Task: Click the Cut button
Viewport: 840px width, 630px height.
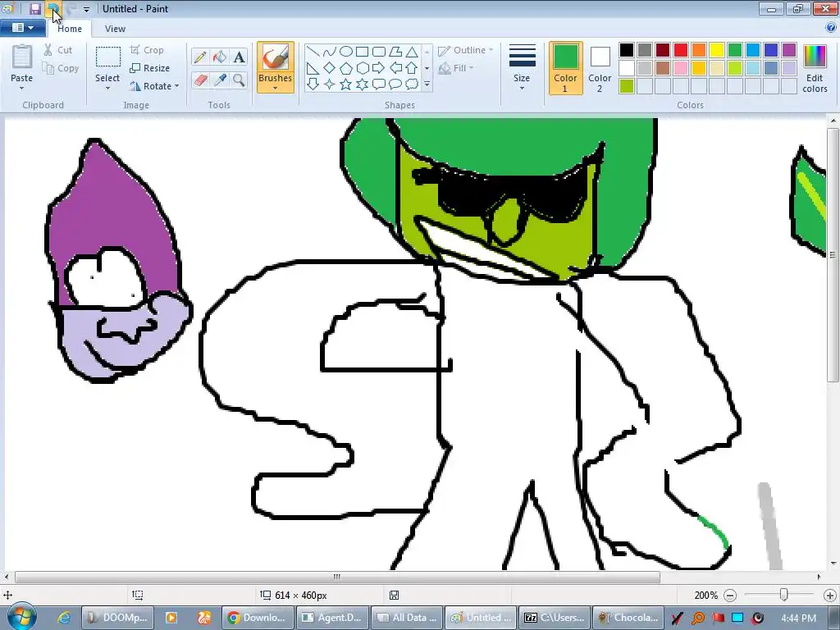Action: tap(58, 50)
